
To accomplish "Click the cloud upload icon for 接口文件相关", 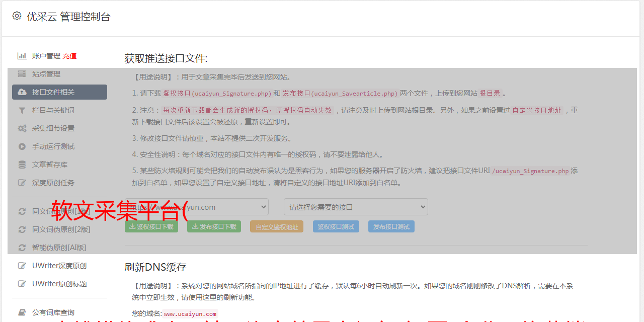I will (x=22, y=92).
